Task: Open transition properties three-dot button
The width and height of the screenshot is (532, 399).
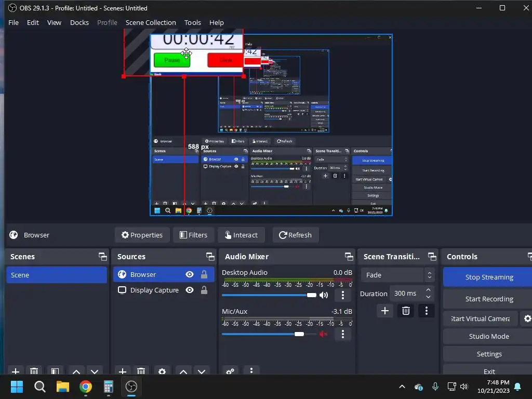Action: pyautogui.click(x=427, y=311)
